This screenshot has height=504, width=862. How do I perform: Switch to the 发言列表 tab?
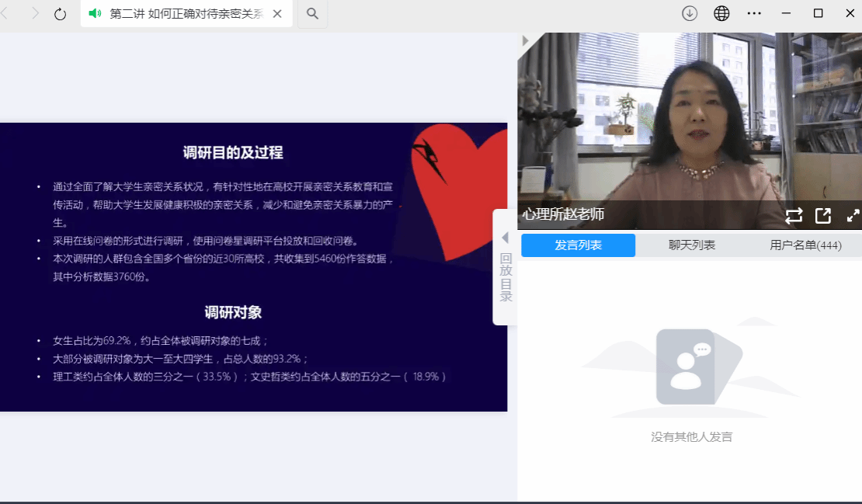(578, 245)
